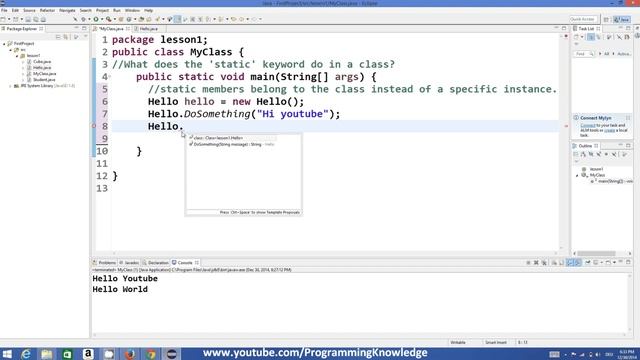Switch to the Problems tab

(104, 263)
